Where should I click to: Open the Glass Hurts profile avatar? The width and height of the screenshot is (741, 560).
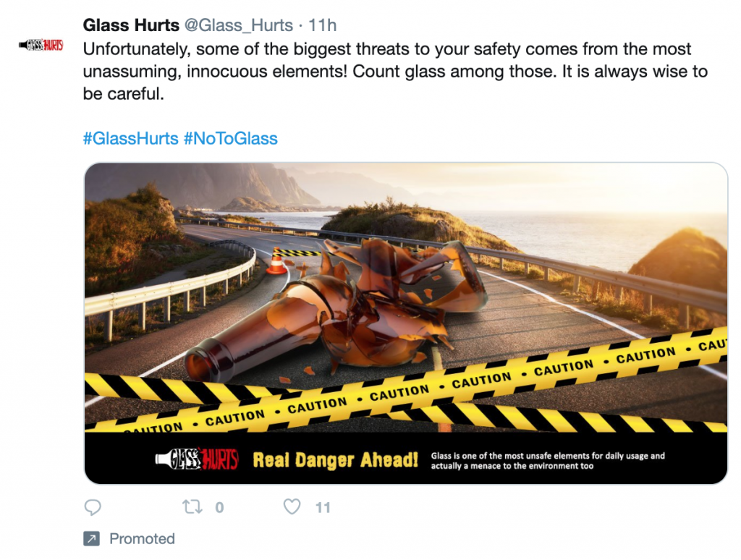41,46
